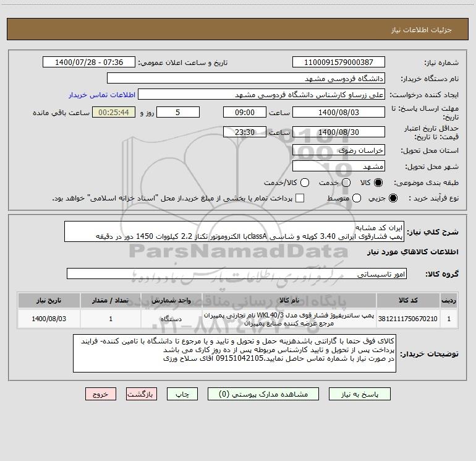Click the جزئیات اطلاعات نیاز header title
The height and width of the screenshot is (461, 476).
click(422, 30)
